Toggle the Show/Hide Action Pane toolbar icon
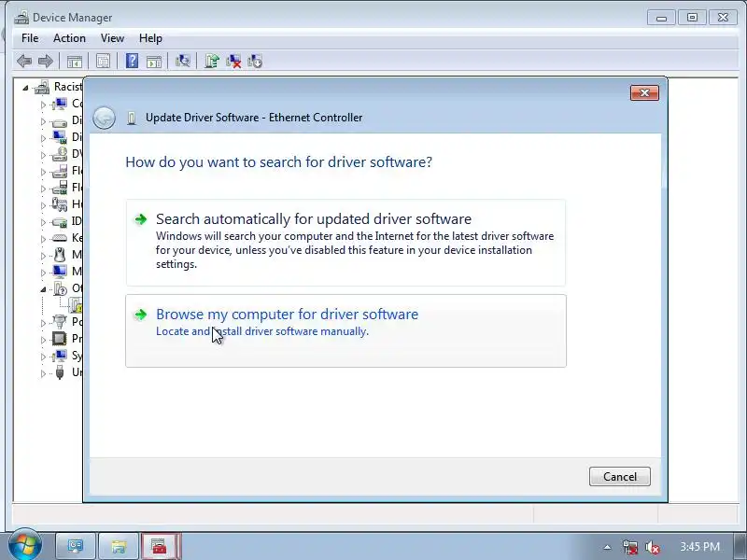The image size is (747, 560). [x=154, y=61]
